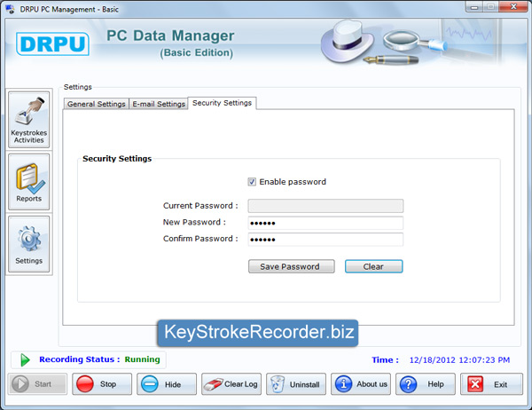
Task: Switch to General Settings tab
Action: click(x=97, y=104)
